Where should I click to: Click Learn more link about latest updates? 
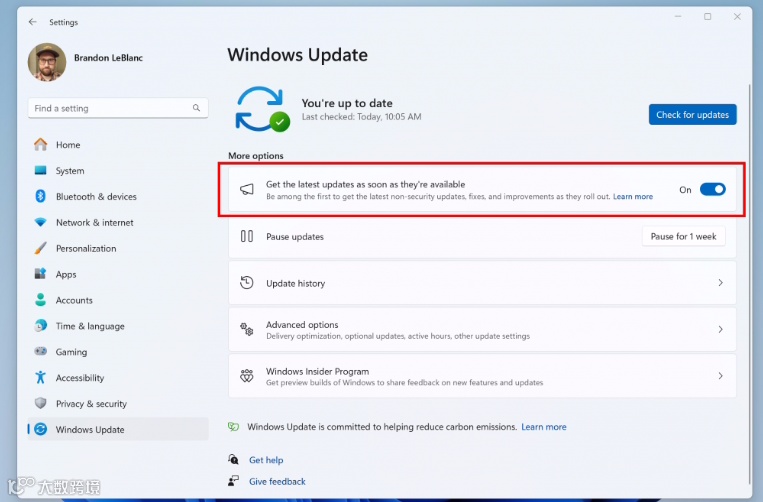tap(633, 197)
